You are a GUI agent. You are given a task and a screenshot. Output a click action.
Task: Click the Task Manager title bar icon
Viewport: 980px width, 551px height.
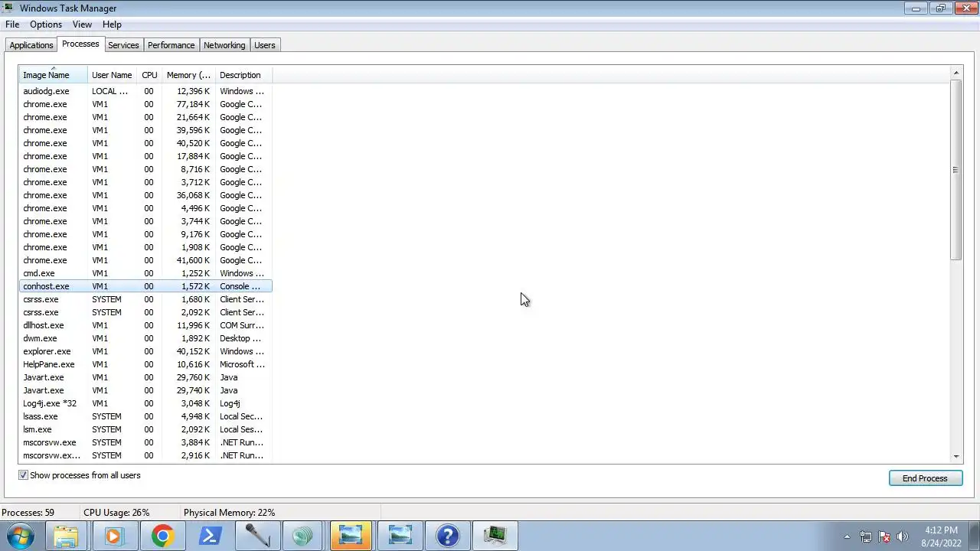click(8, 8)
